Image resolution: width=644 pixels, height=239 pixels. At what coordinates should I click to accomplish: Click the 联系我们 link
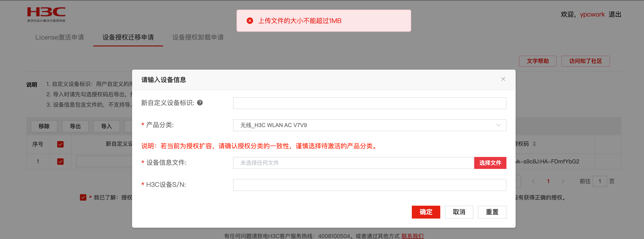coord(412,236)
